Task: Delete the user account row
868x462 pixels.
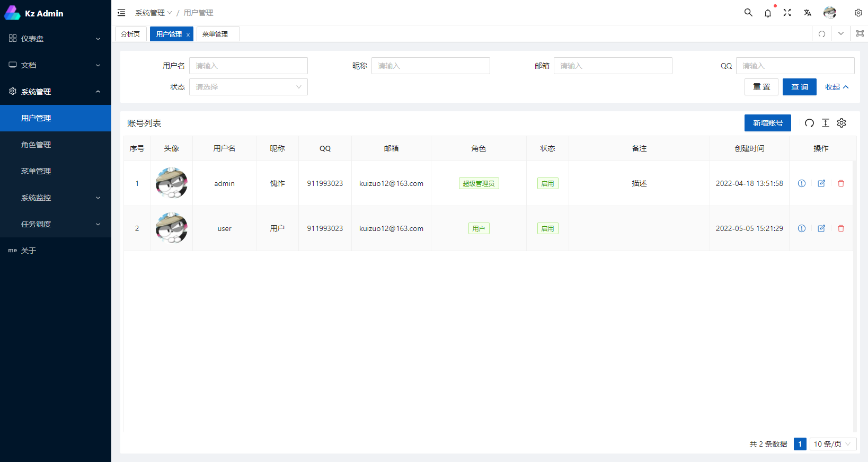Action: (x=841, y=228)
